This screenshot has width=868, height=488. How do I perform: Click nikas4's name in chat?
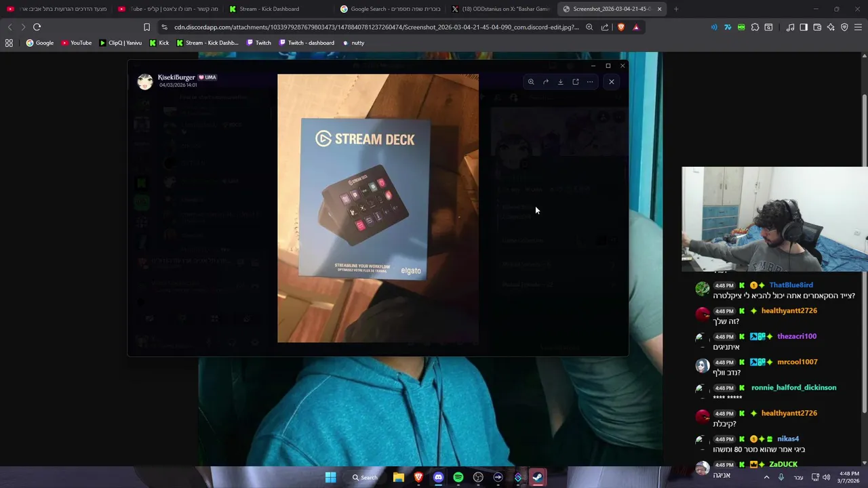[x=788, y=439]
